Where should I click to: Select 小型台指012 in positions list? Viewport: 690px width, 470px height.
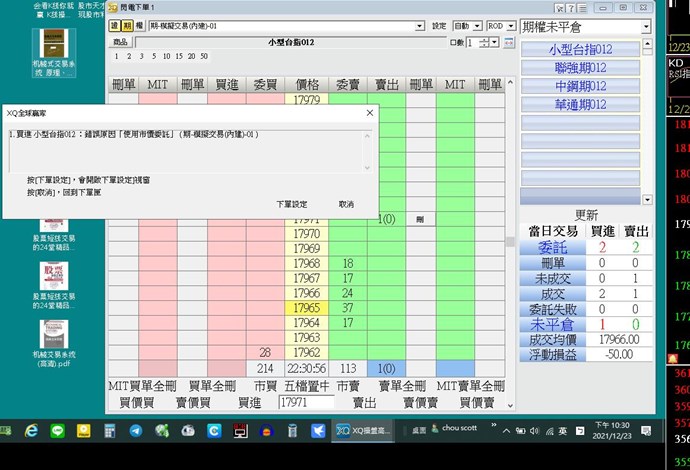[x=580, y=49]
